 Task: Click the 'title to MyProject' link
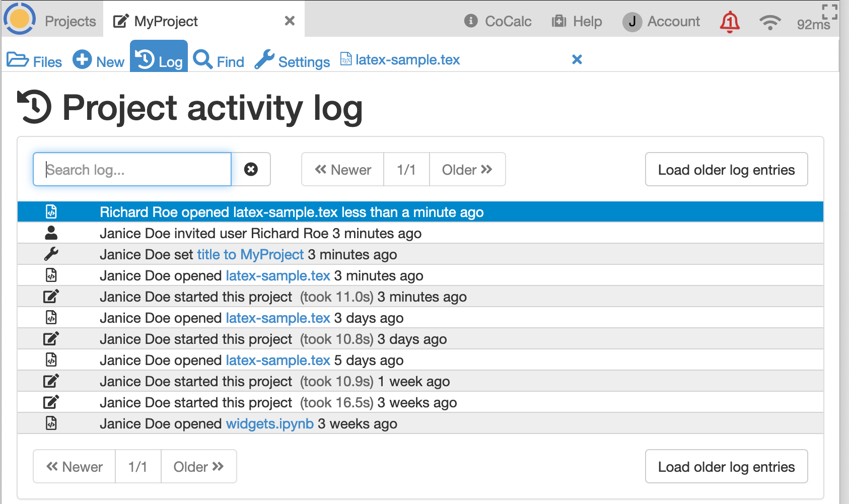250,255
